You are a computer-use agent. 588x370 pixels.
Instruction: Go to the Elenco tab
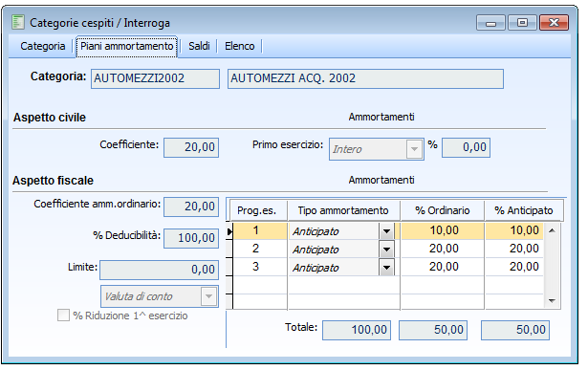point(239,46)
